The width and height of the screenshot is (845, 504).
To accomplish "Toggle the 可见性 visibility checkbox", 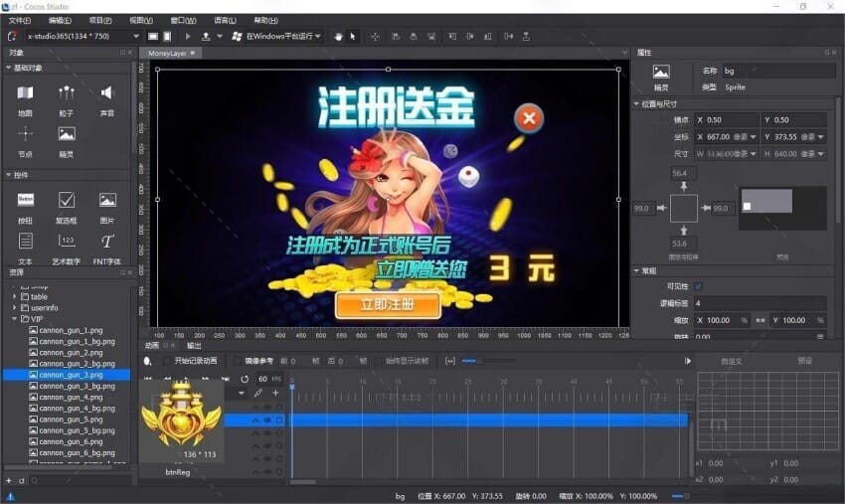I will point(698,286).
